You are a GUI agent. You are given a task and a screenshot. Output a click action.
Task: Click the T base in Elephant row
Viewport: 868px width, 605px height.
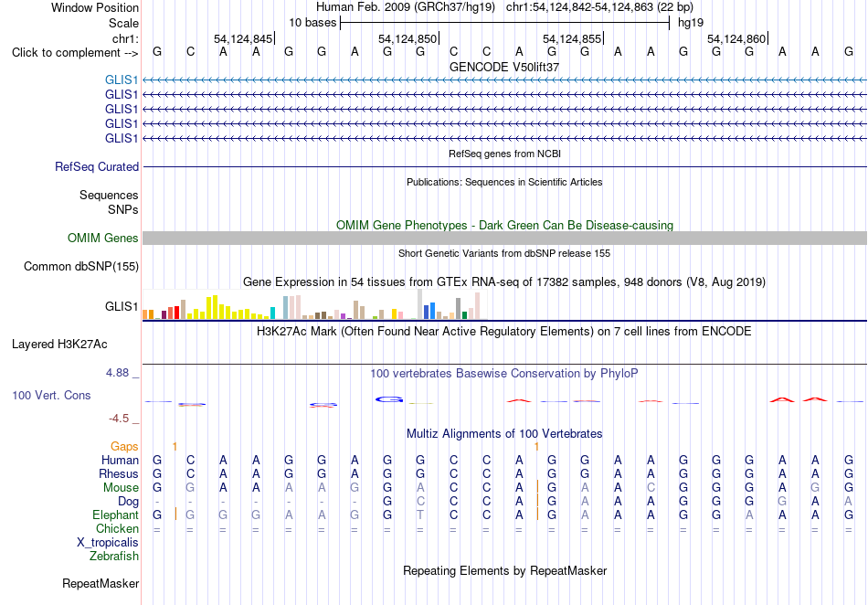pos(420,515)
